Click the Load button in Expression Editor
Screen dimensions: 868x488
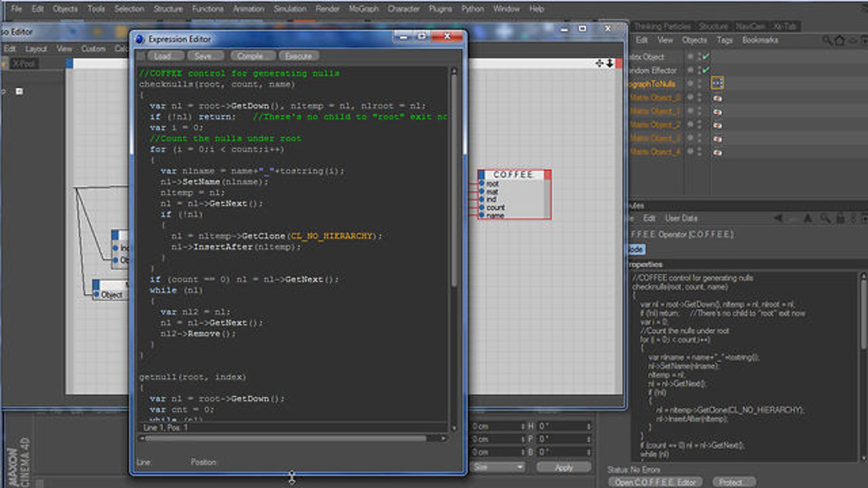166,56
